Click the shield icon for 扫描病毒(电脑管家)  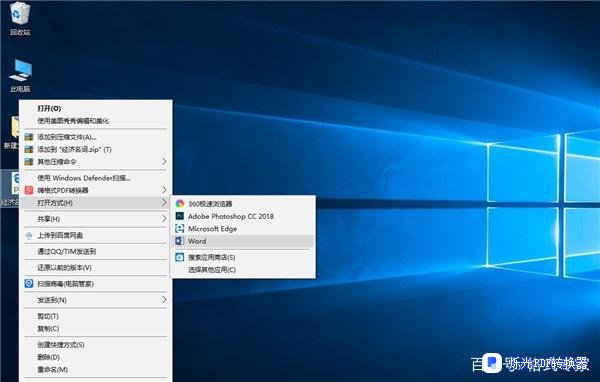point(29,284)
